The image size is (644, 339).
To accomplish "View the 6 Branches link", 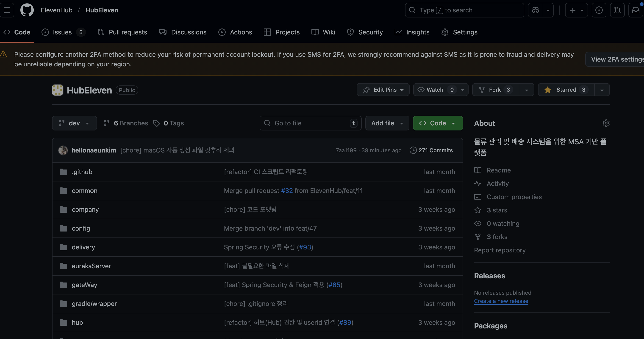I will (x=126, y=123).
